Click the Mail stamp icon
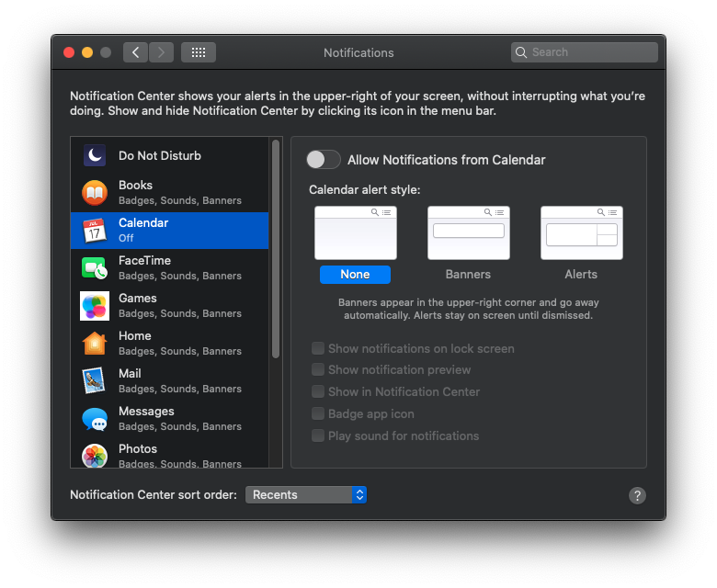This screenshot has height=588, width=717. 95,380
